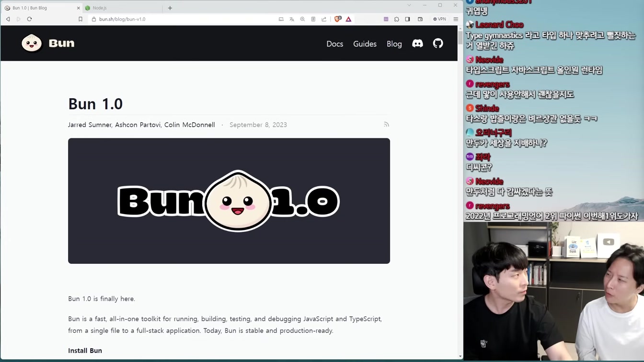The image size is (644, 362).
Task: Click author name Colin McDonnell
Action: coord(190,124)
